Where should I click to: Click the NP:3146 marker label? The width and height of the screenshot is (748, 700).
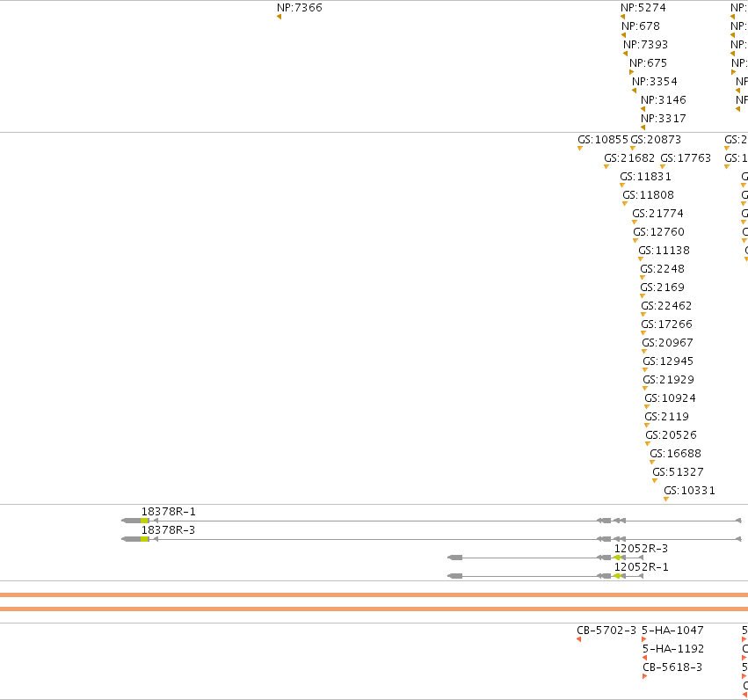click(663, 100)
